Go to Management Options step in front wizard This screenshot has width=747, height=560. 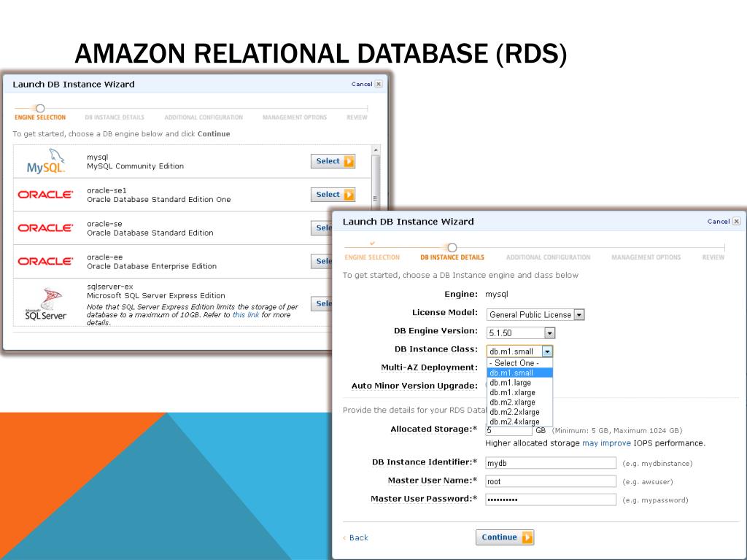pyautogui.click(x=646, y=257)
